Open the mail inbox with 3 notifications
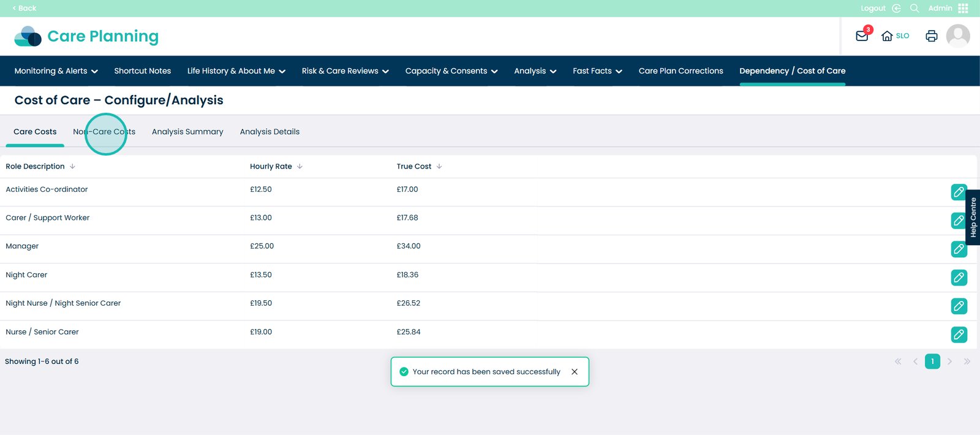Screen dimensions: 980x435 pyautogui.click(x=862, y=36)
